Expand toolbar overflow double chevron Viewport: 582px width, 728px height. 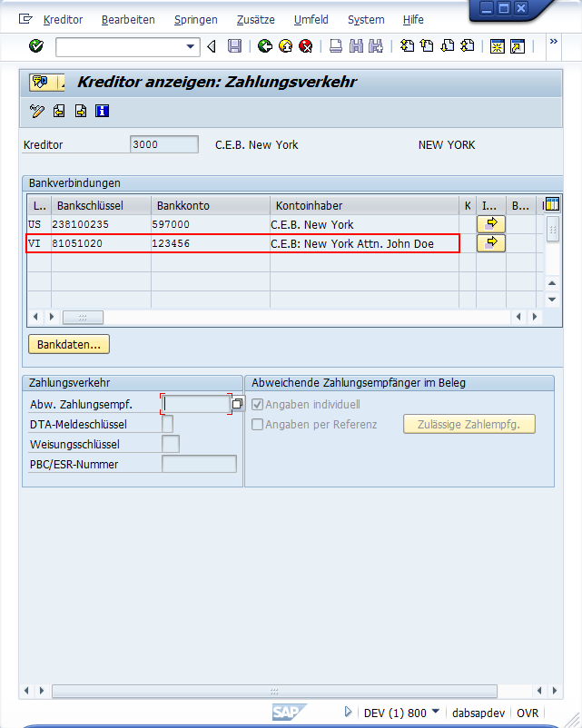[x=553, y=42]
